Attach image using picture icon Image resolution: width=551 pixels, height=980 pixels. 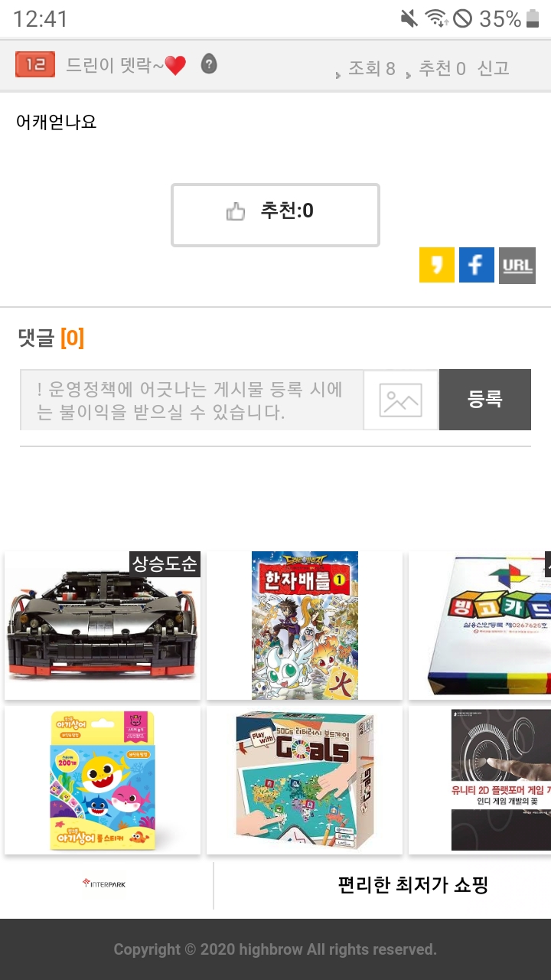click(401, 400)
